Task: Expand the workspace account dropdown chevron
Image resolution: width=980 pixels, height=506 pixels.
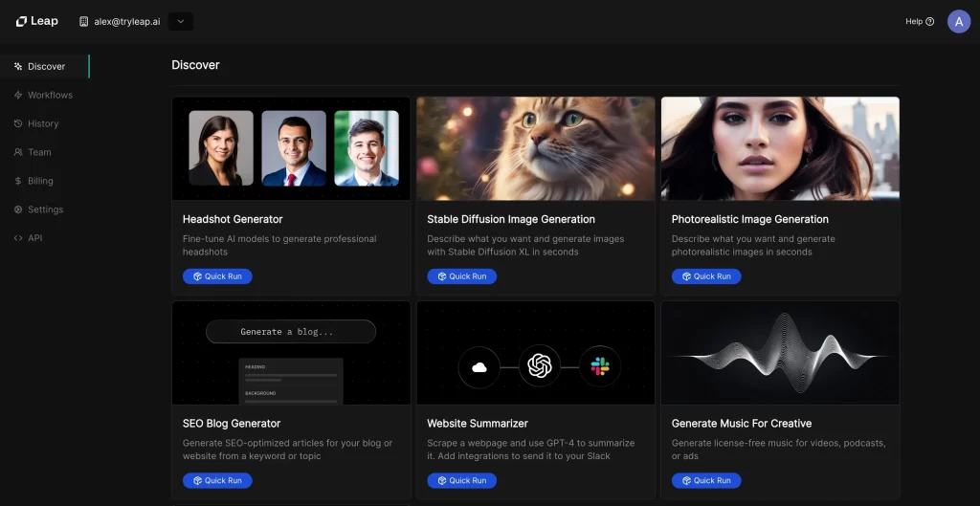Action: [180, 21]
